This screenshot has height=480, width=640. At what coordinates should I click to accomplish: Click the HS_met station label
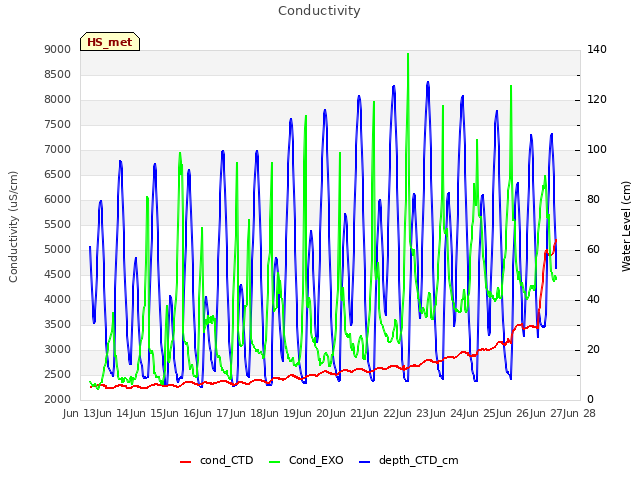click(x=110, y=42)
